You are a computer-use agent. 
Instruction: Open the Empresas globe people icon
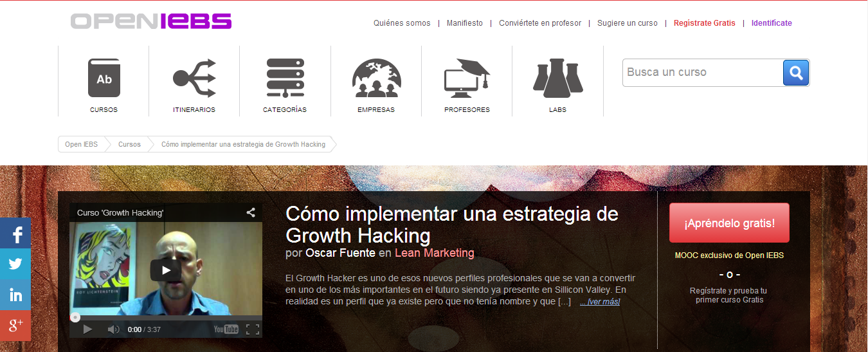pyautogui.click(x=376, y=78)
